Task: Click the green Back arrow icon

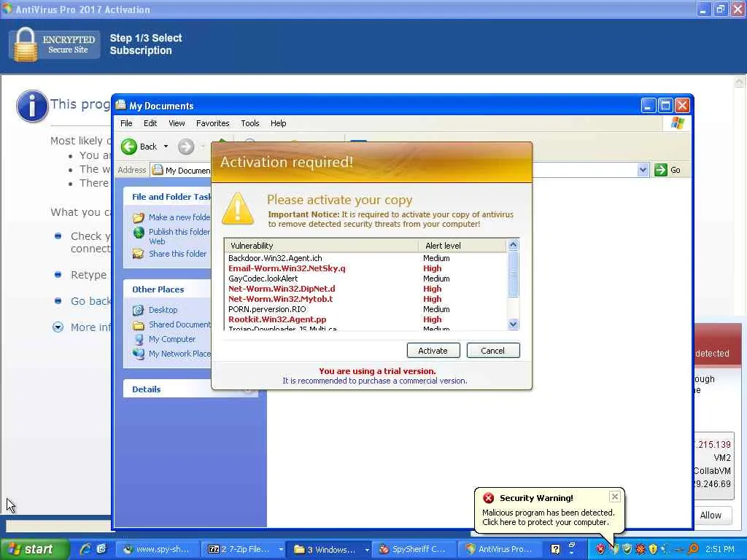Action: pyautogui.click(x=128, y=147)
